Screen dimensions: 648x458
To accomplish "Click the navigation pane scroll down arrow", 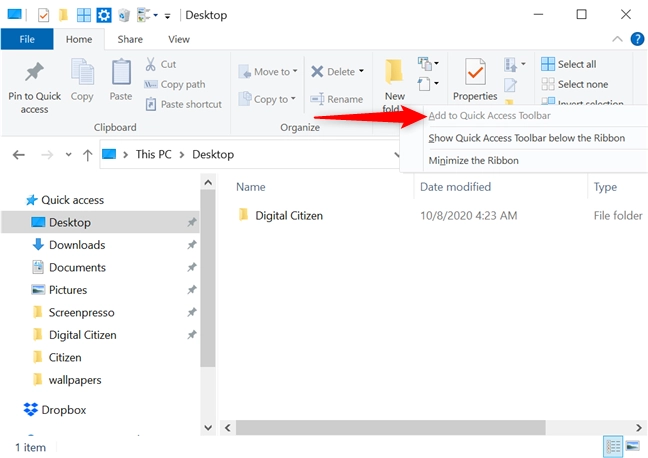I will (208, 427).
